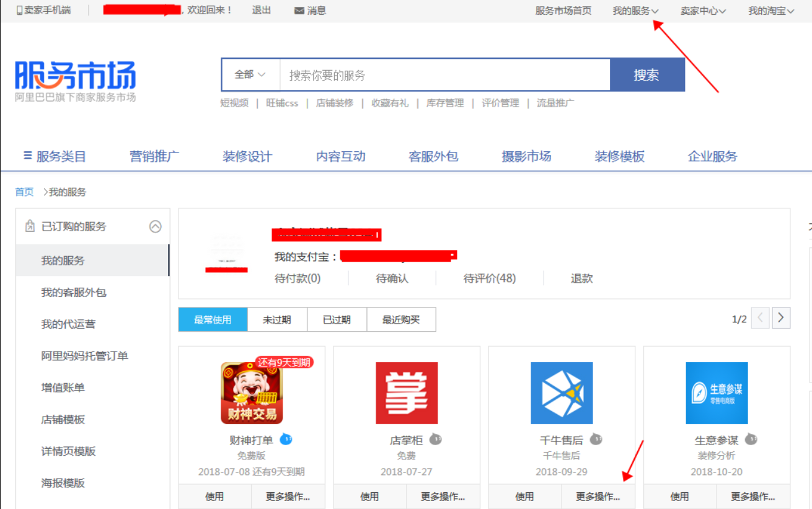Open the 营销推广 category
Screen dimensions: 812x509
pyautogui.click(x=154, y=156)
